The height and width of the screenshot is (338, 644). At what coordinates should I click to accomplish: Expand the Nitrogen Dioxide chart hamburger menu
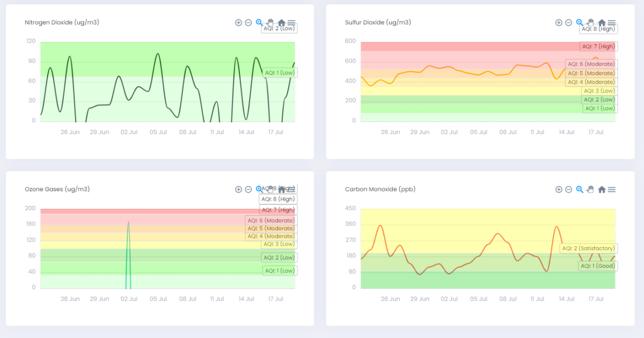291,23
